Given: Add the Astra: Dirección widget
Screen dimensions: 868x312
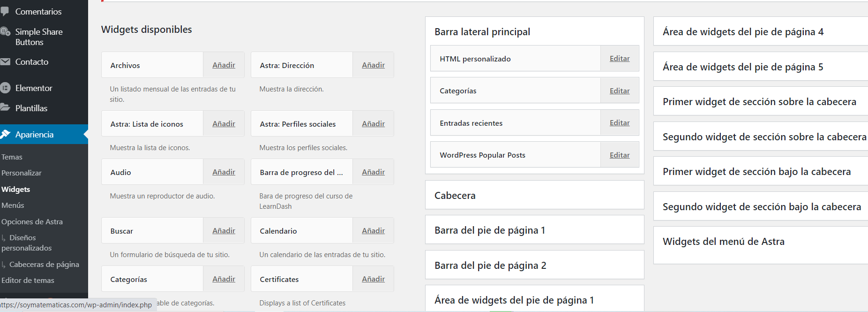Looking at the screenshot, I should (373, 65).
